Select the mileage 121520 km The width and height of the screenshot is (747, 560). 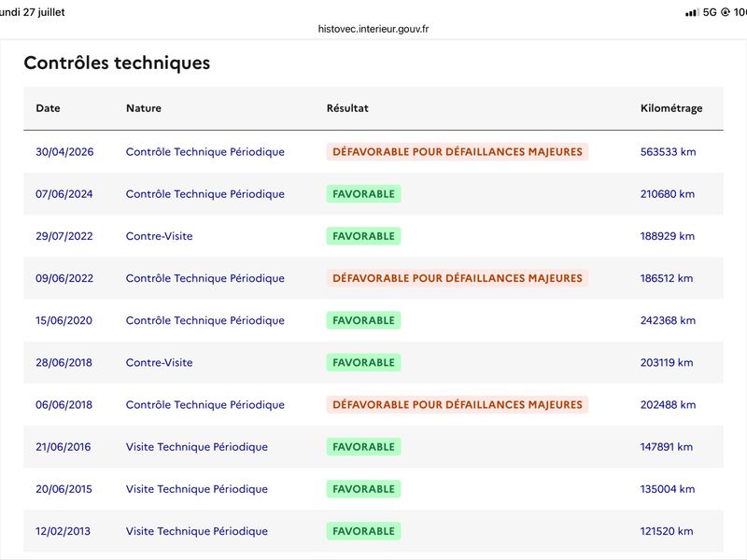coord(667,531)
